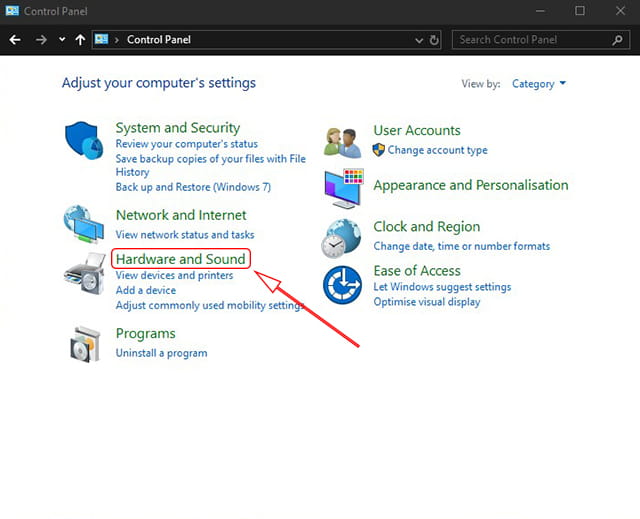This screenshot has width=640, height=519.
Task: Expand the breadcrumb chevron before Control Panel
Action: click(117, 40)
